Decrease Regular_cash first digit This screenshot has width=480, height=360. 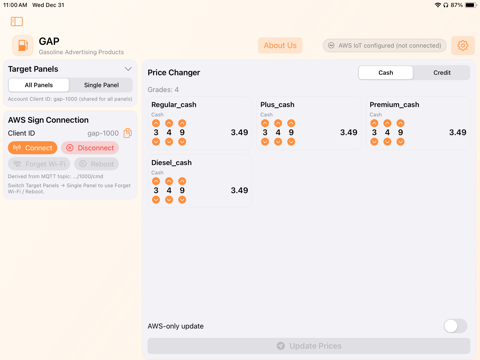pyautogui.click(x=156, y=142)
